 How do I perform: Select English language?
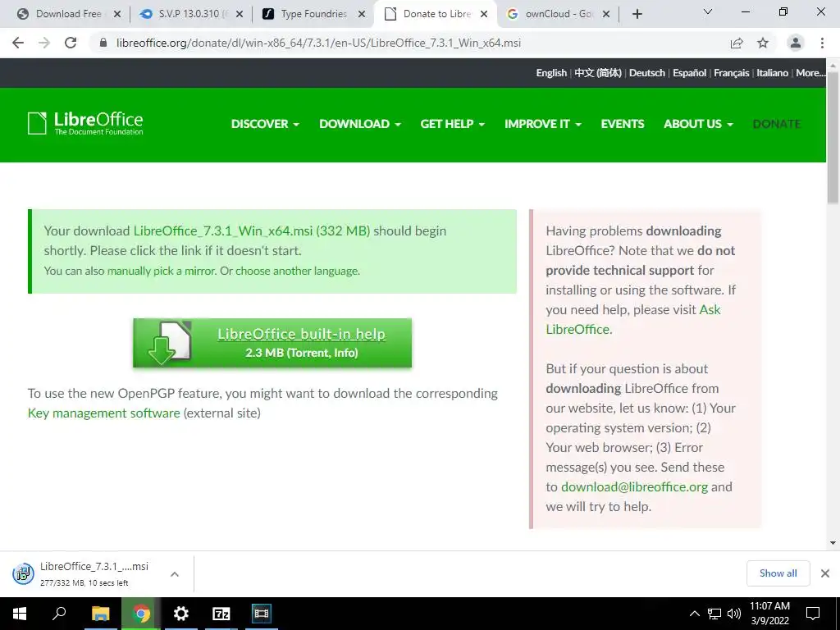[551, 73]
